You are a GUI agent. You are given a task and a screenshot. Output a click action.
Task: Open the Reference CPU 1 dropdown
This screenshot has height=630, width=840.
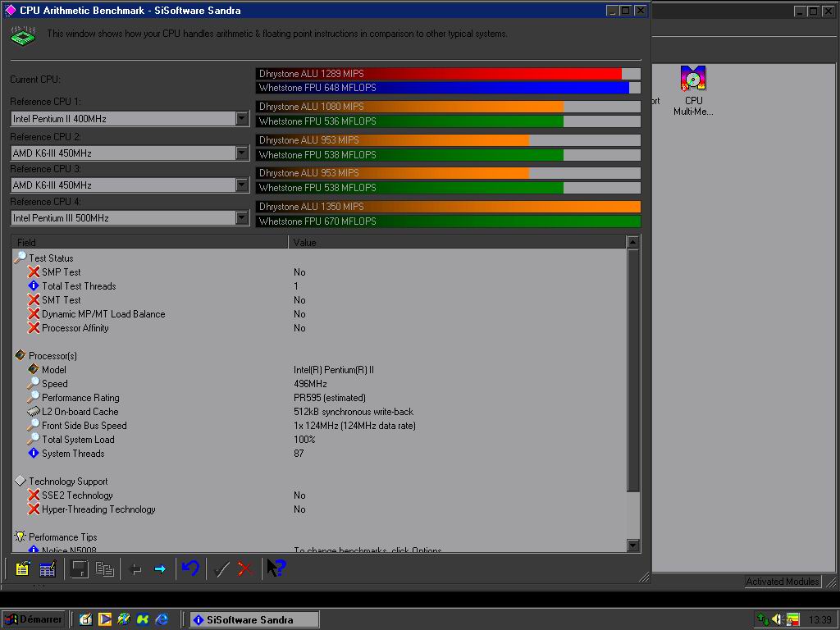coord(242,119)
